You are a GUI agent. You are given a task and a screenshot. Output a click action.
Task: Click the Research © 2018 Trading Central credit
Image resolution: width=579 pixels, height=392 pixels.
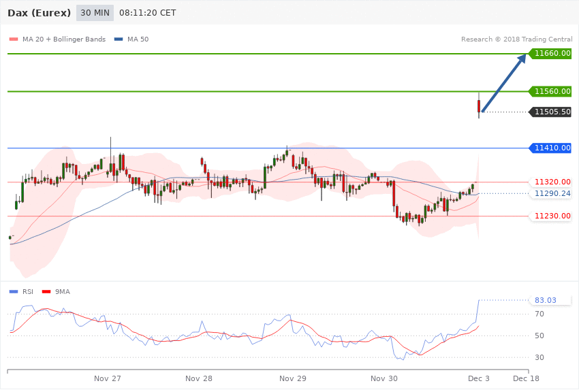516,39
